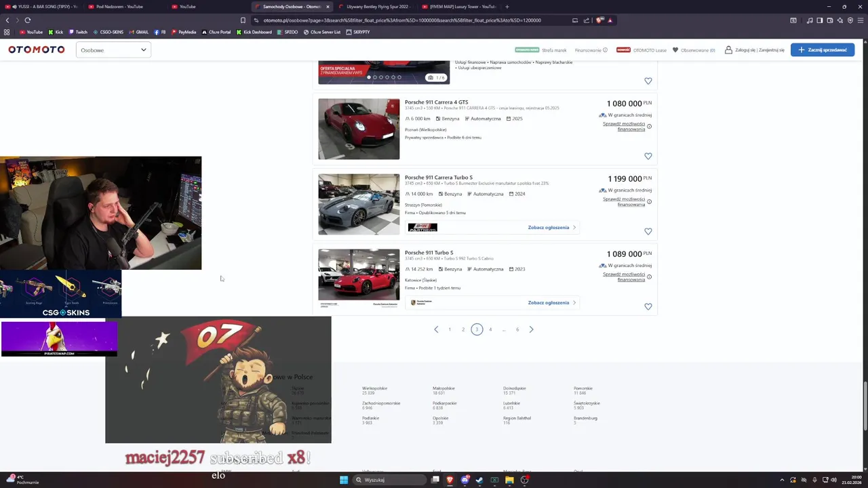
Task: Open Porsche 911 Carrera 4 GTS listing title
Action: 436,102
